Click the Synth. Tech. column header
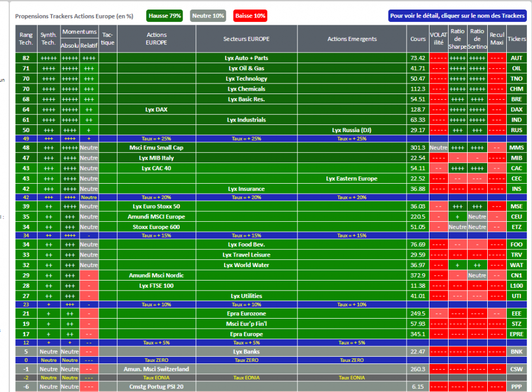The height and width of the screenshot is (392, 532). [x=49, y=39]
